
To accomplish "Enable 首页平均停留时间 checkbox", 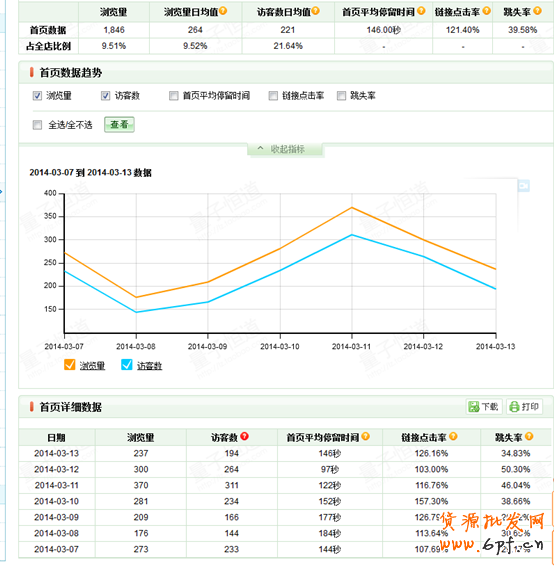I will click(174, 96).
